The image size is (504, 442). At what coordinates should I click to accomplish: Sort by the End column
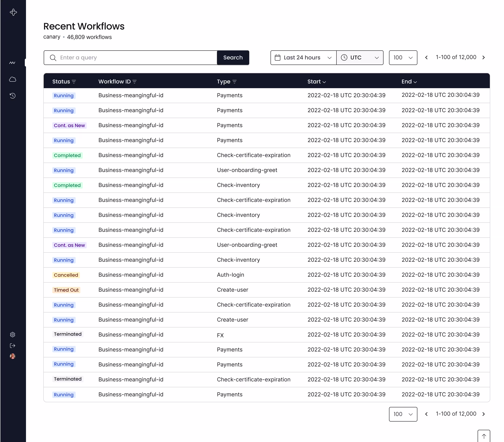(409, 82)
